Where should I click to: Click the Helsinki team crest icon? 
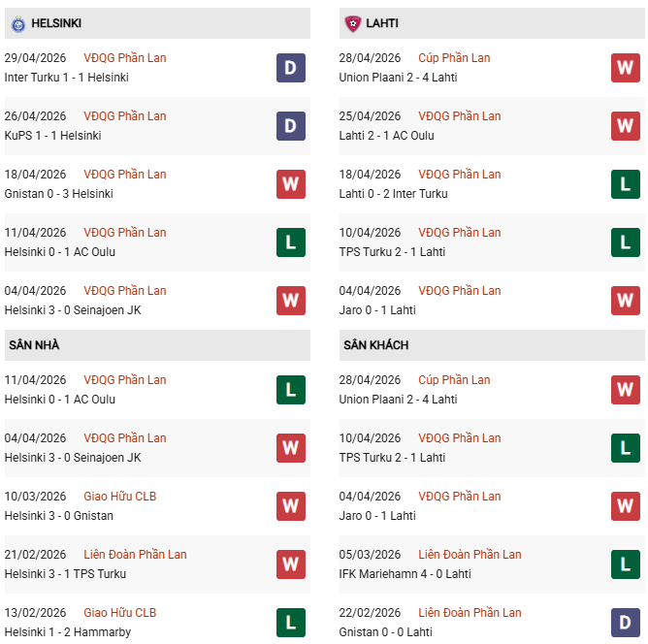pos(18,24)
